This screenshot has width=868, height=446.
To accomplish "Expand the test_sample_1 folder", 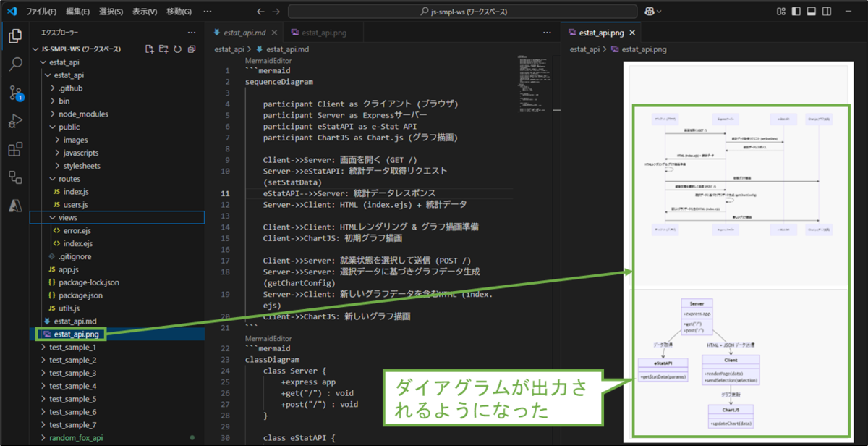I will click(x=72, y=348).
